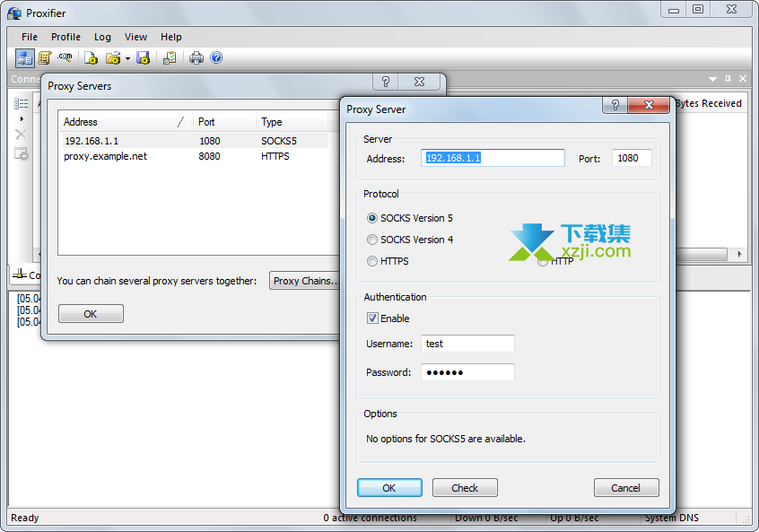Click the Proxifier app icon in title bar
The image size is (759, 532).
coord(14,13)
